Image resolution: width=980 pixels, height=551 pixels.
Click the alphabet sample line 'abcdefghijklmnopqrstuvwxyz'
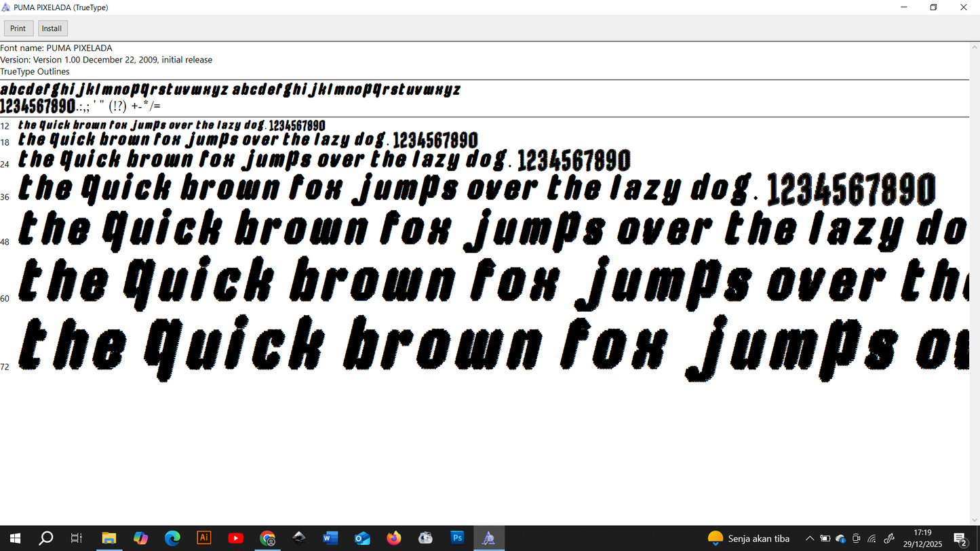click(231, 89)
